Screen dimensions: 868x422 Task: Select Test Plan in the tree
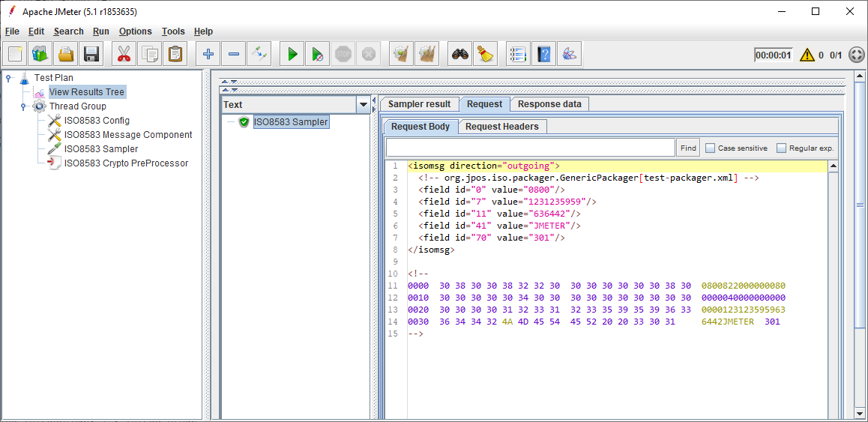click(x=53, y=78)
